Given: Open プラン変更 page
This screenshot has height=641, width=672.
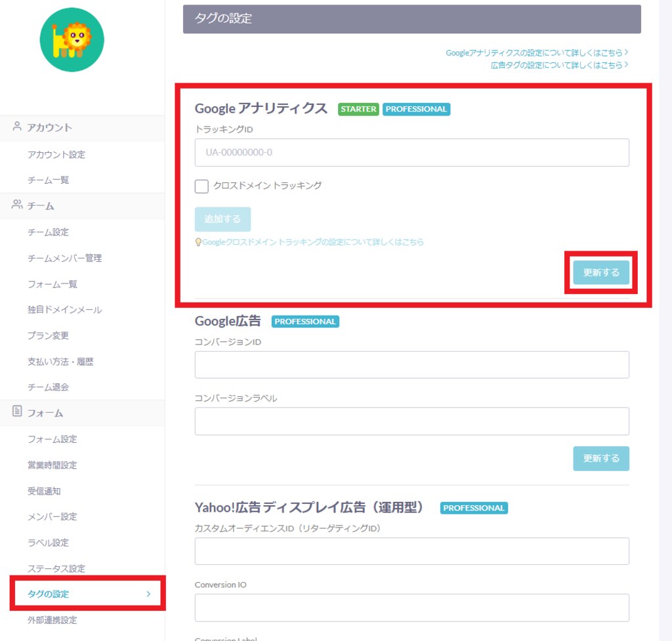Looking at the screenshot, I should tap(48, 335).
